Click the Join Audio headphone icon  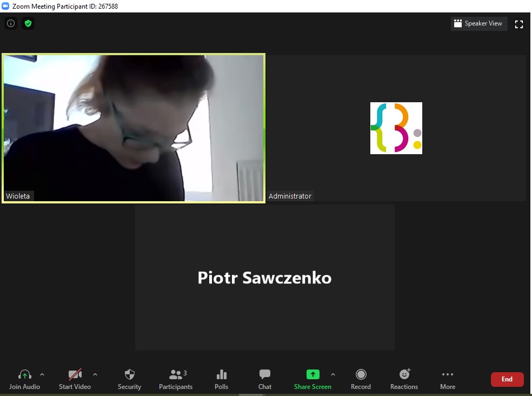[x=24, y=375]
